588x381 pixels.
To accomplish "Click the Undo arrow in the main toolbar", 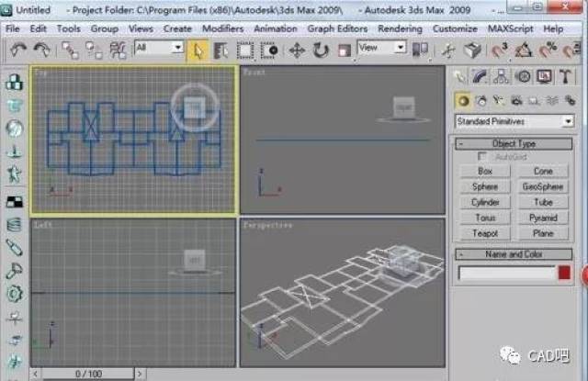I will [x=17, y=50].
